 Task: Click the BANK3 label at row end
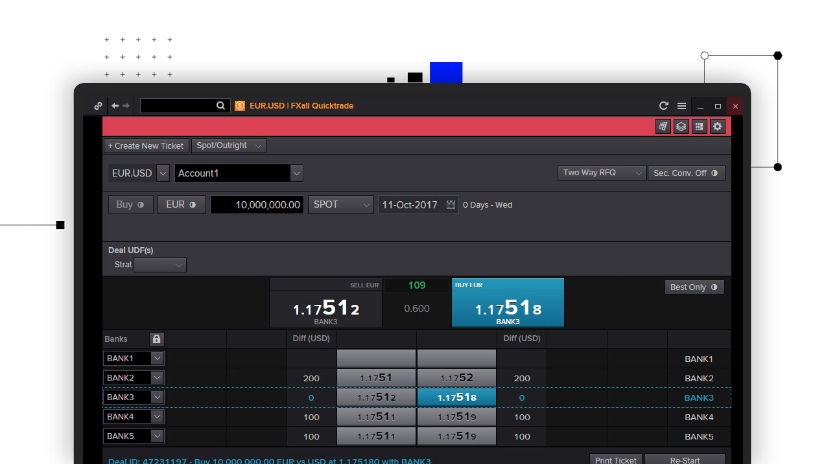tap(699, 398)
